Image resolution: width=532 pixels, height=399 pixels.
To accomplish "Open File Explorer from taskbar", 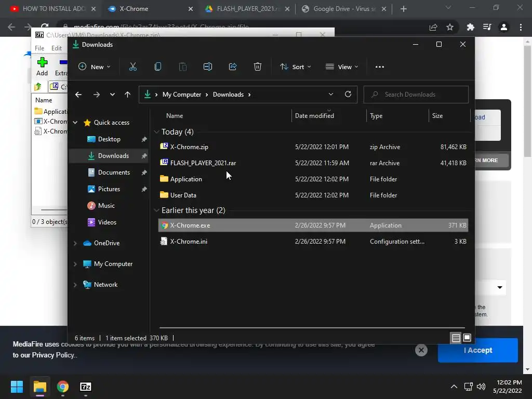I will coord(39,387).
